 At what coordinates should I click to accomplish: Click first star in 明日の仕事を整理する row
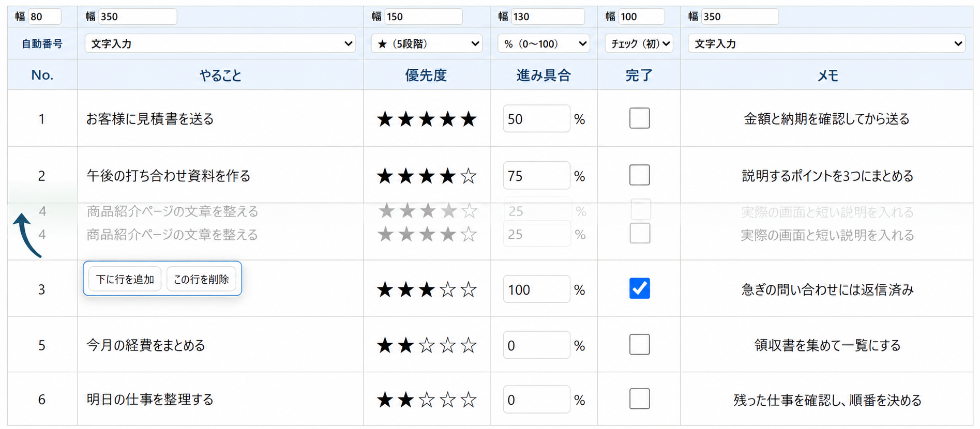pos(385,400)
